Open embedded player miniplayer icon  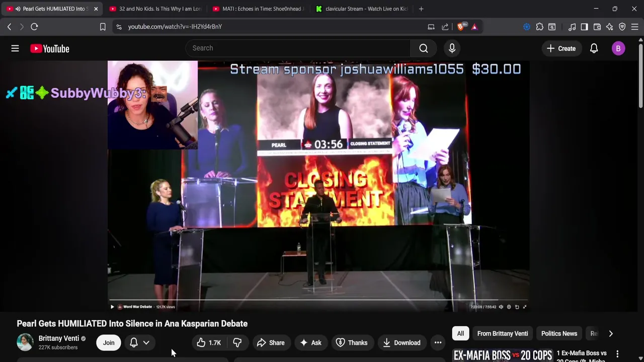(517, 307)
